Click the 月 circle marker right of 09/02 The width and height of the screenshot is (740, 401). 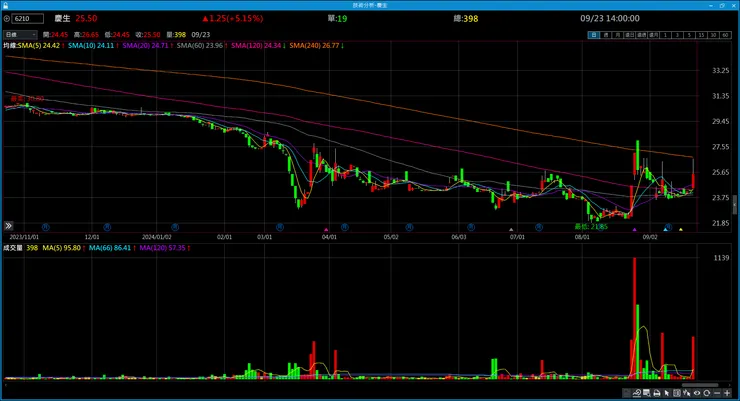pos(668,227)
